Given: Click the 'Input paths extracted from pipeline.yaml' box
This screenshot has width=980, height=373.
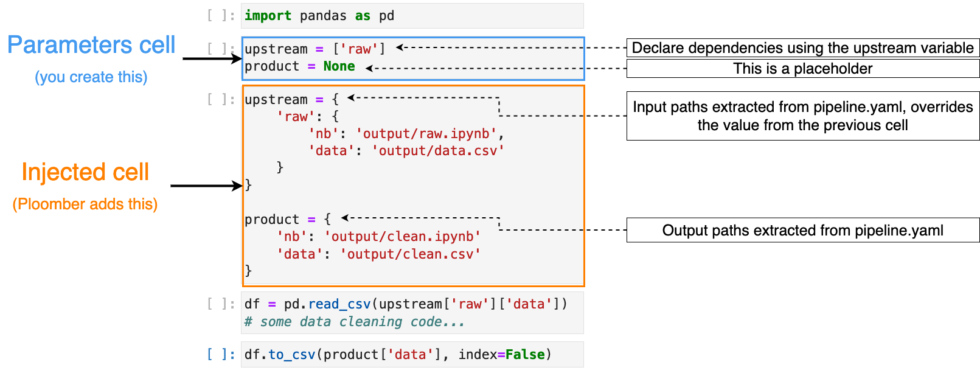Looking at the screenshot, I should 803,116.
